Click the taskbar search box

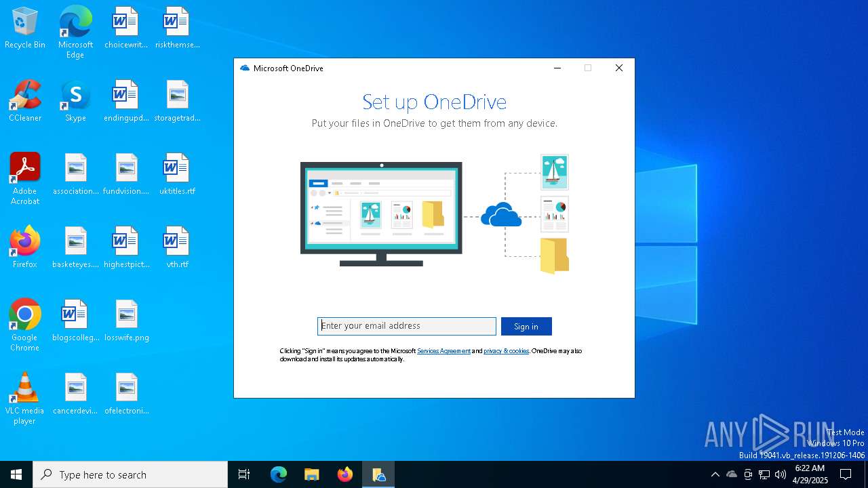tap(130, 474)
